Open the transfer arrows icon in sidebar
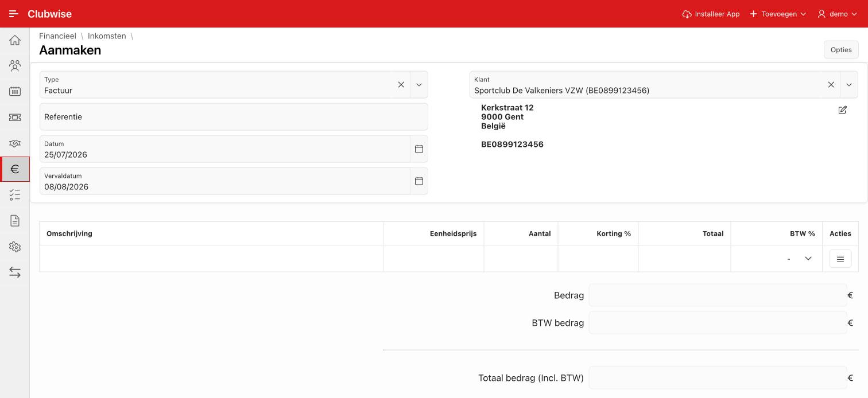 coord(15,272)
